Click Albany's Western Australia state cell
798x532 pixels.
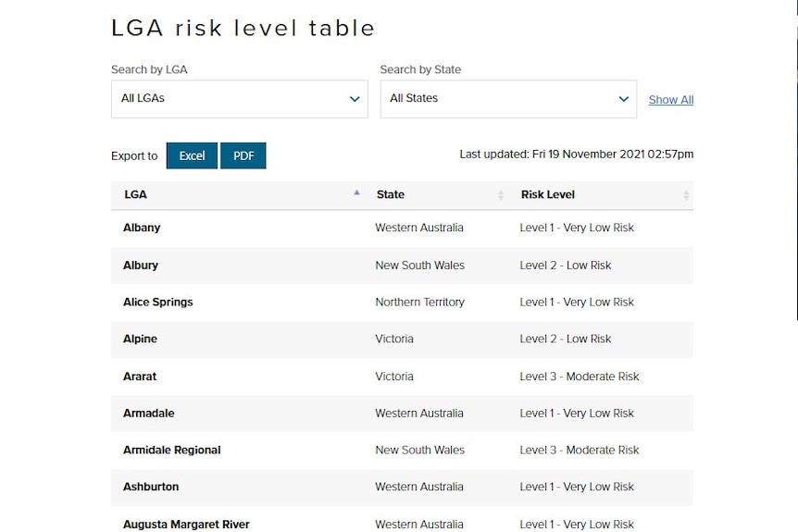(x=419, y=228)
